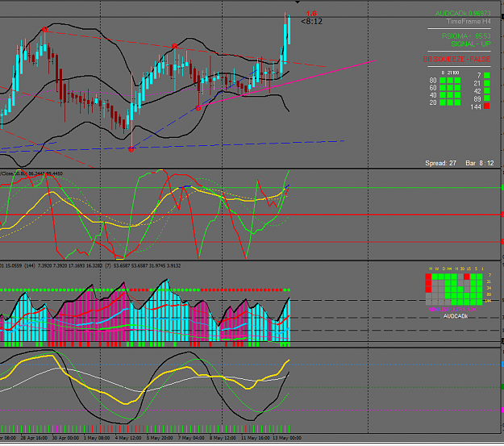The height and width of the screenshot is (446, 504).
Task: Click the red 15-column square in ADX row 7
Action: pos(467,276)
